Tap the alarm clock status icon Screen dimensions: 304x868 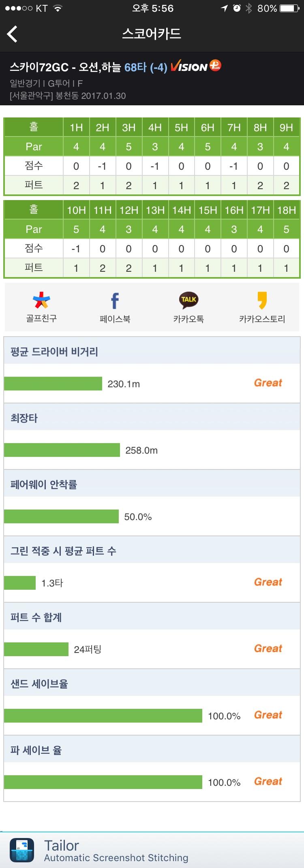[237, 9]
